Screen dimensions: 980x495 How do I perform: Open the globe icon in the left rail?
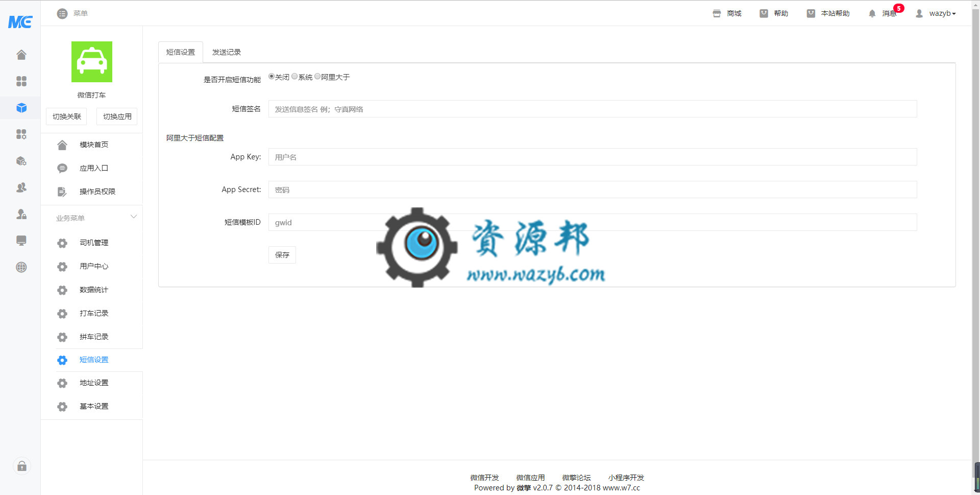[x=21, y=267]
